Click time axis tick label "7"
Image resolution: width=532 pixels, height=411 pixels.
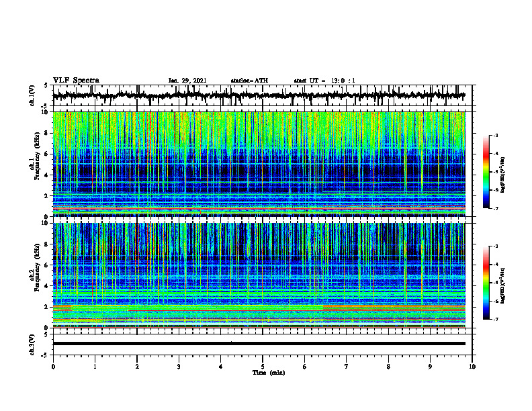click(347, 367)
